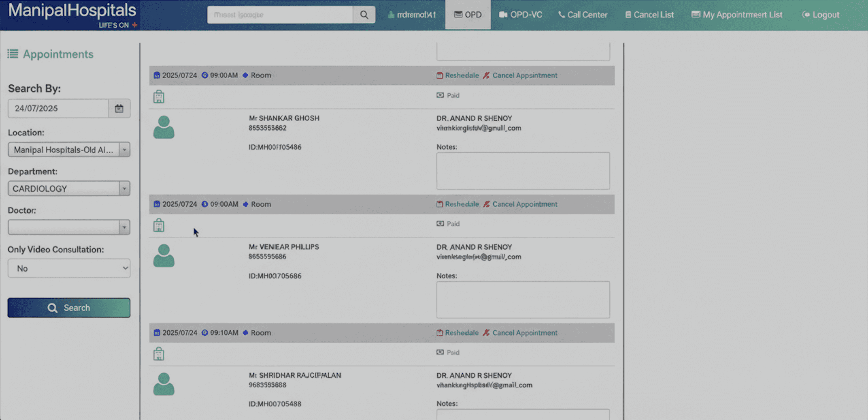The height and width of the screenshot is (420, 868).
Task: Switch to the OPD-VC tab
Action: (x=521, y=15)
